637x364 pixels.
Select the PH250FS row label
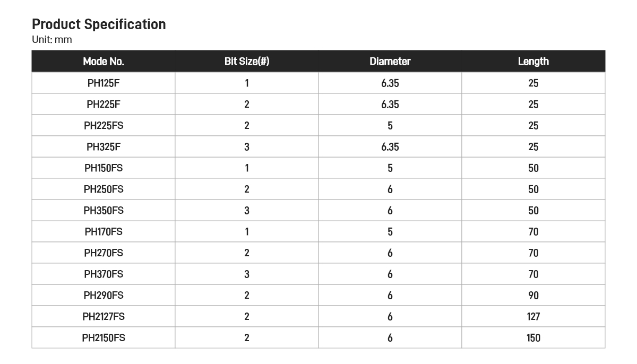(104, 189)
